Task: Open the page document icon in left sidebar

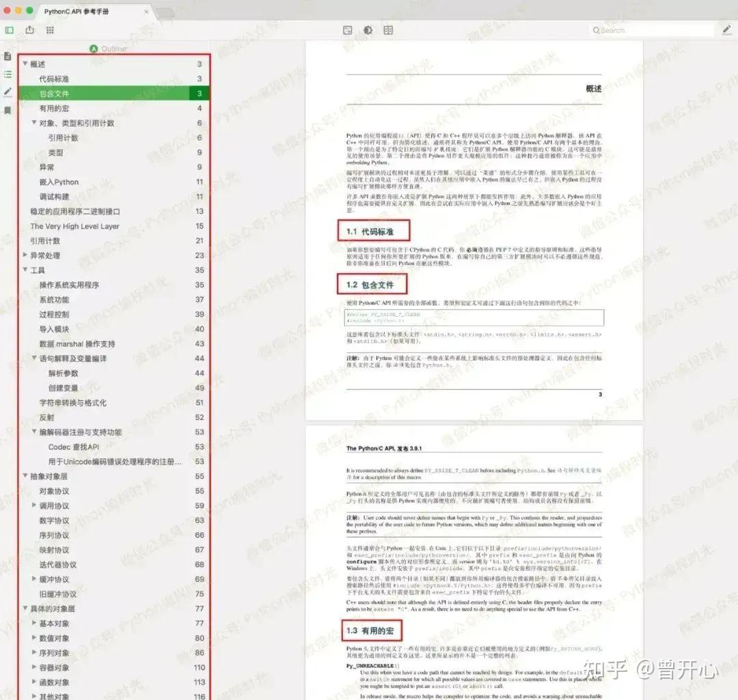Action: pyautogui.click(x=8, y=56)
